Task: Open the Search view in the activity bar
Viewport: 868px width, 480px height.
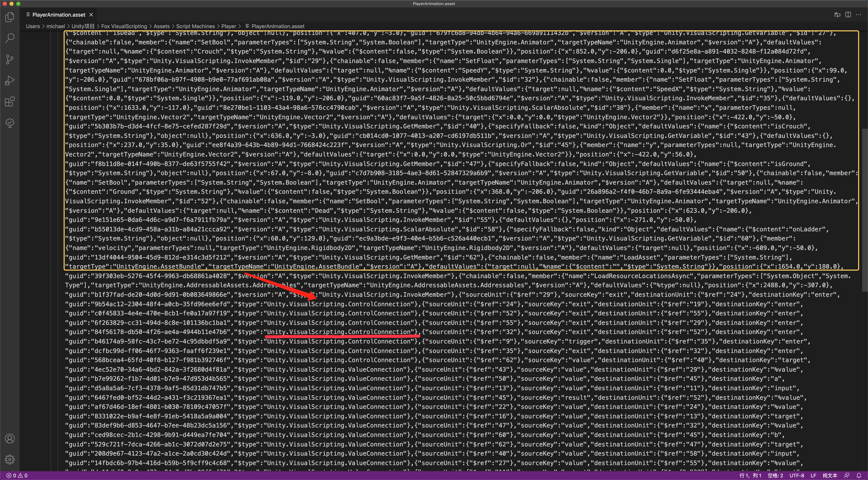Action: pyautogui.click(x=10, y=38)
